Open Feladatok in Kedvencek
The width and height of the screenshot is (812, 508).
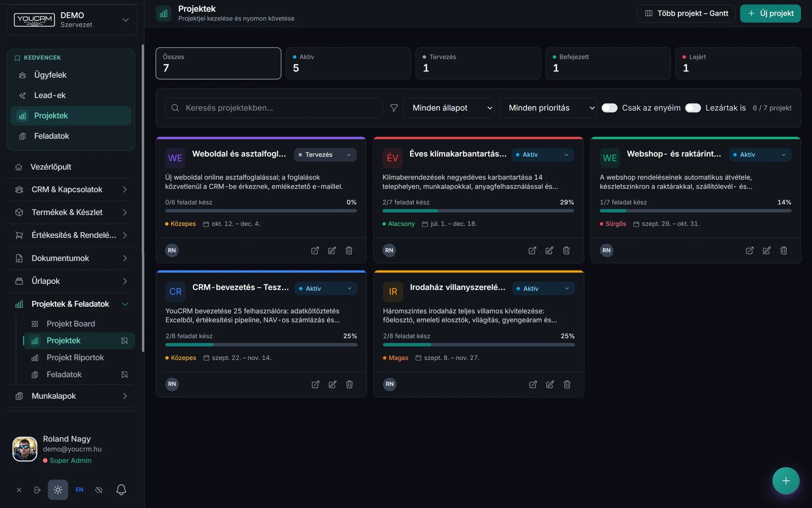71,136
